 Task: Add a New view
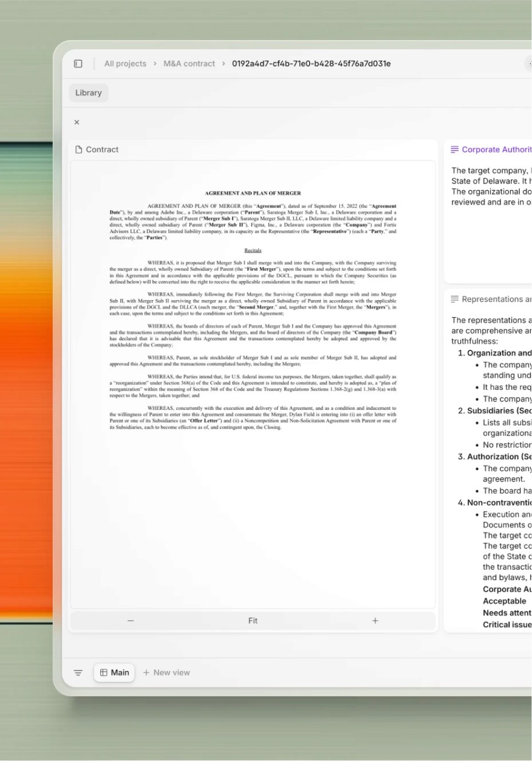(166, 672)
